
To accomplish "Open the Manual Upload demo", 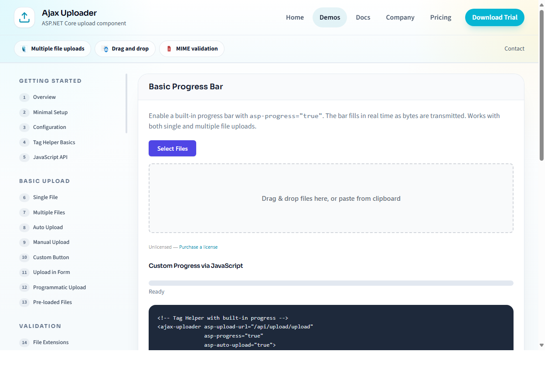I will point(51,242).
